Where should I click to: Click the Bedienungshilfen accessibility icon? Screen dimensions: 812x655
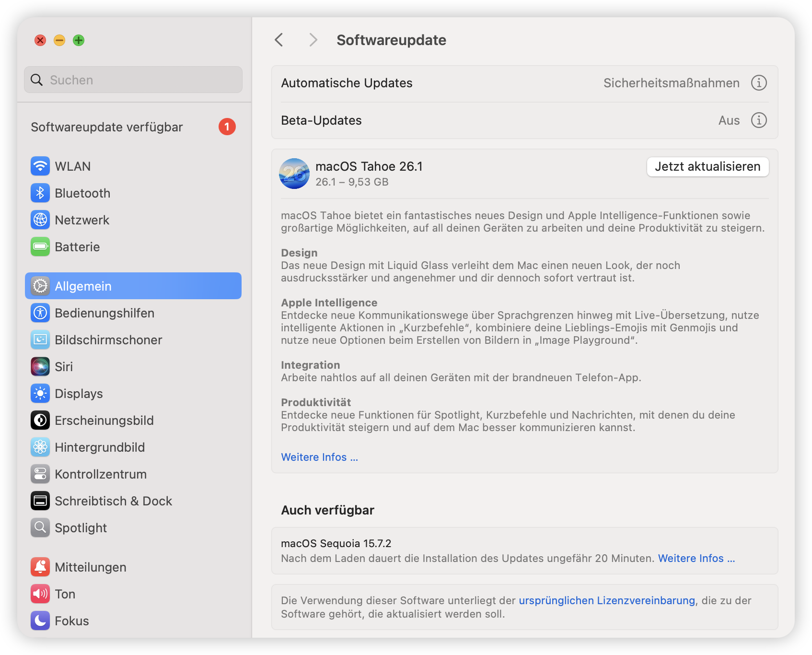point(40,313)
